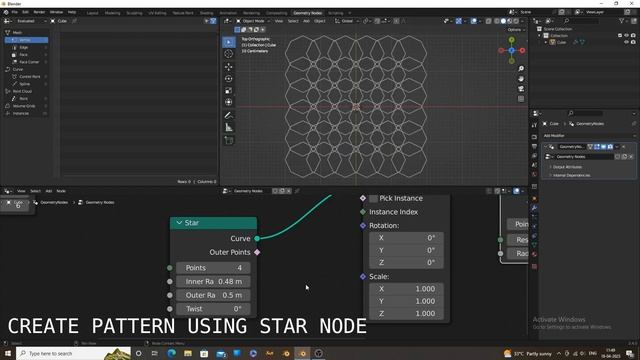Select the Add Cube tool
This screenshot has width=640, height=360.
pyautogui.click(x=229, y=140)
